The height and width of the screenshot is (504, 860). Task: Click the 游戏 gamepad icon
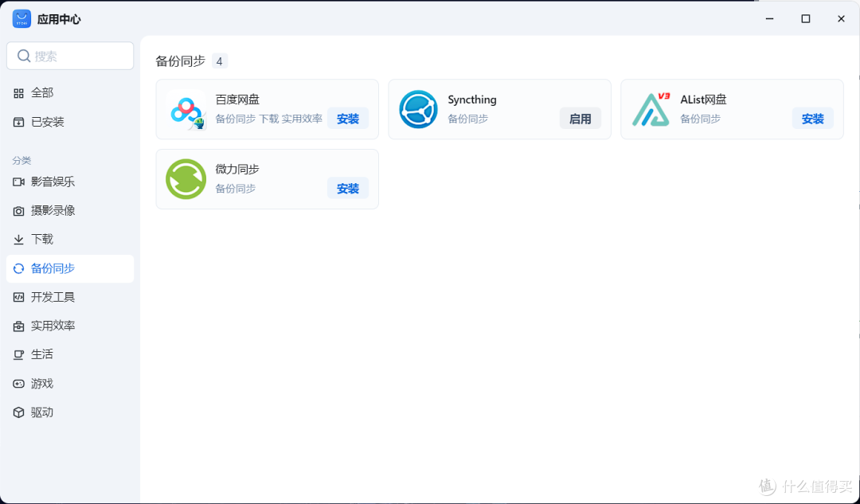coord(18,383)
